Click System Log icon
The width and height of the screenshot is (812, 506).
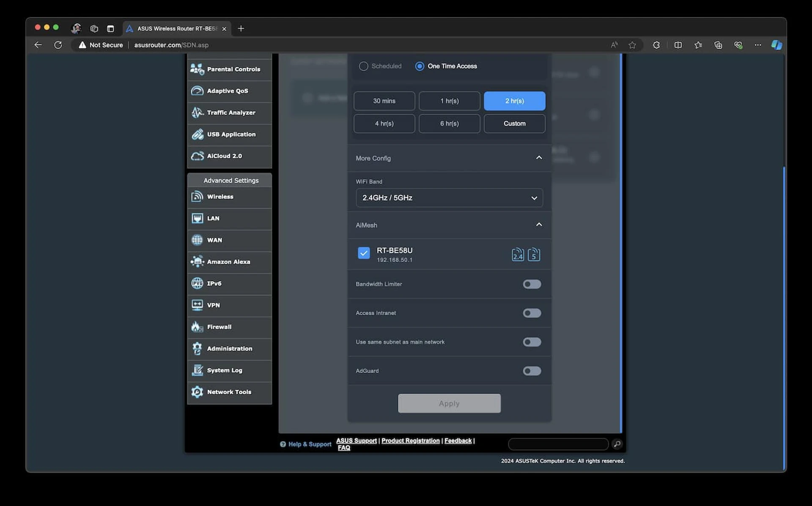pyautogui.click(x=197, y=370)
